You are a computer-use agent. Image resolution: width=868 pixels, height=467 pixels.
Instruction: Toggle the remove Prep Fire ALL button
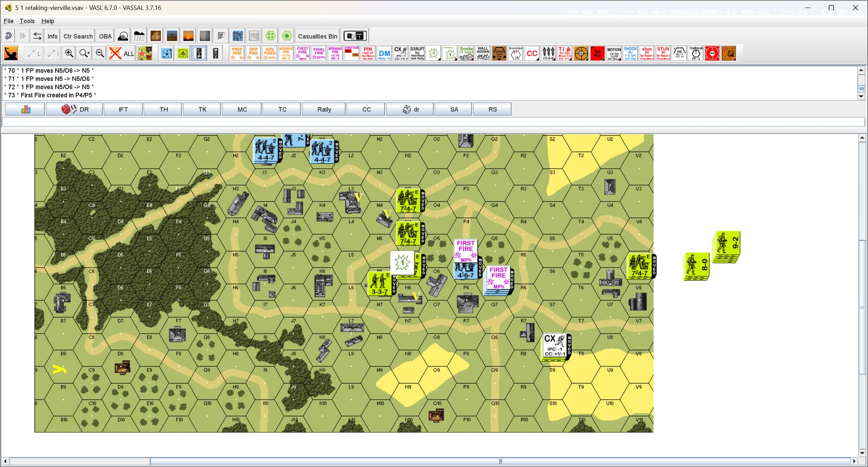(121, 53)
